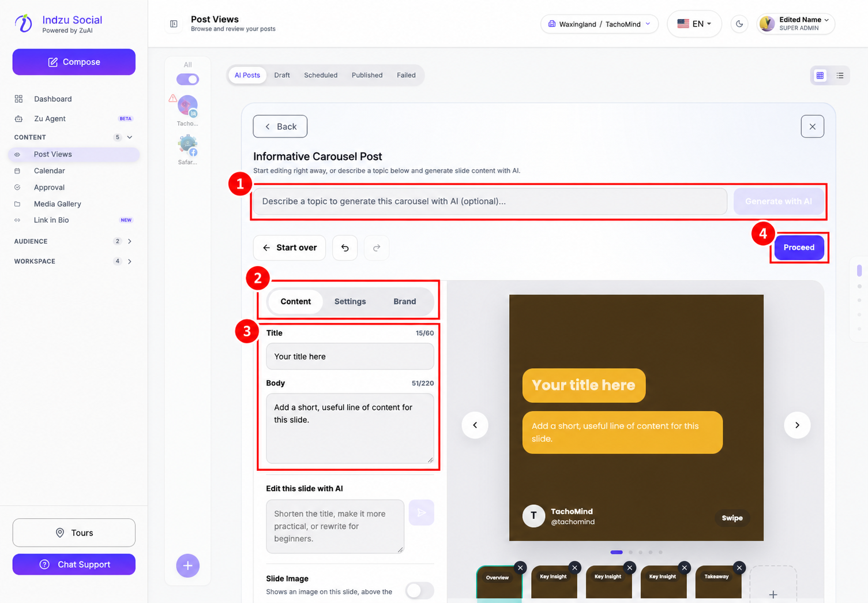
Task: Open the Edited Name profile menu
Action: coord(795,24)
